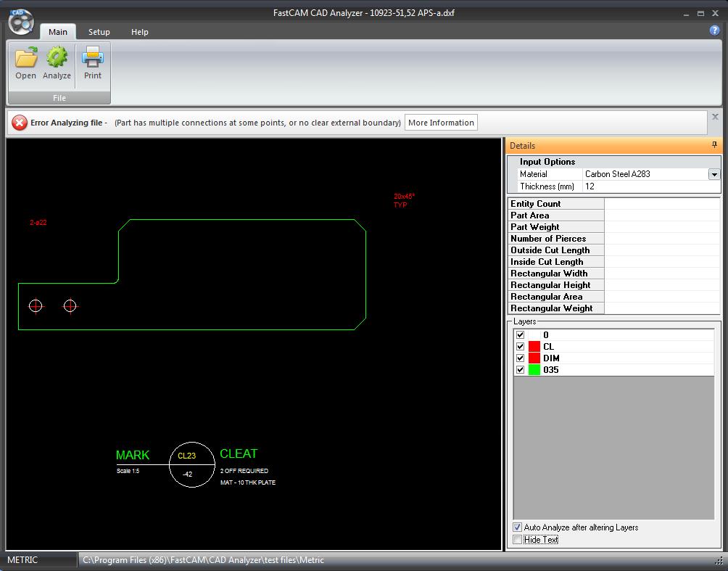Image resolution: width=728 pixels, height=571 pixels.
Task: Edit the Thickness (mm) value field
Action: [651, 186]
